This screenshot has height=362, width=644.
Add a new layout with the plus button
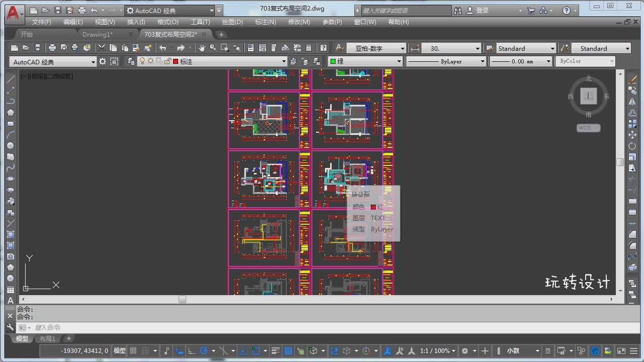(x=69, y=338)
